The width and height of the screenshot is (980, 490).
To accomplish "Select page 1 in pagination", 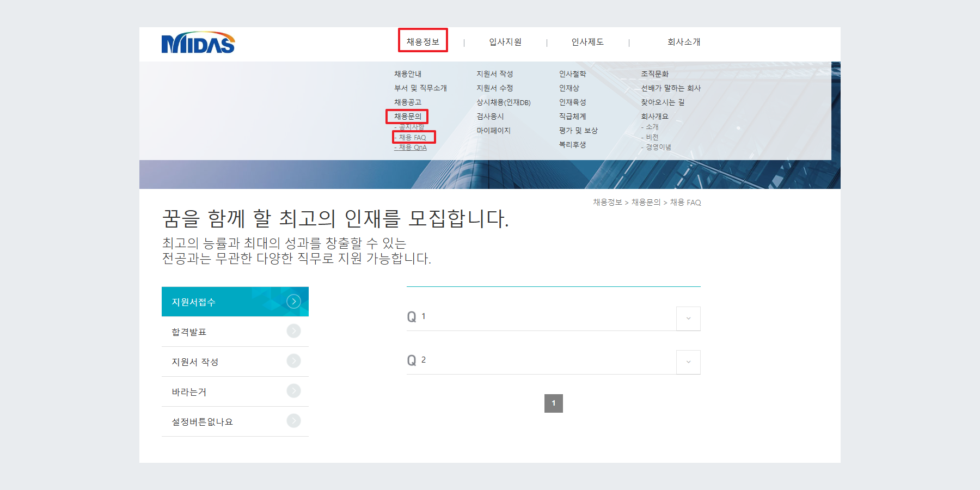I will pos(554,403).
